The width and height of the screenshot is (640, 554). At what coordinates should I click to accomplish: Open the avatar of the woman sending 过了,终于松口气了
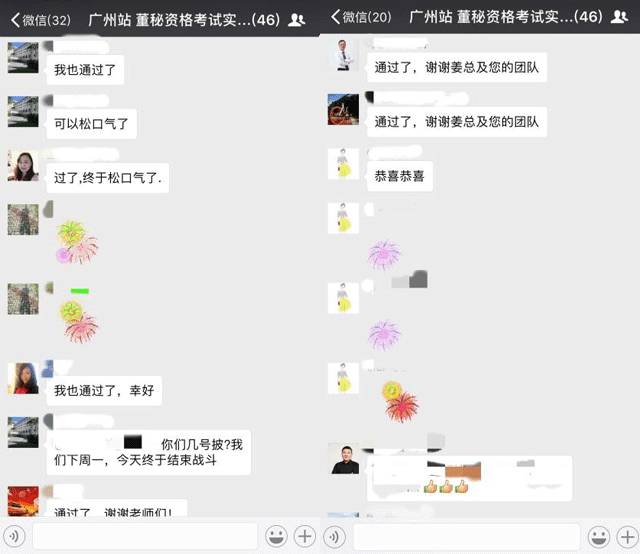coord(23,165)
